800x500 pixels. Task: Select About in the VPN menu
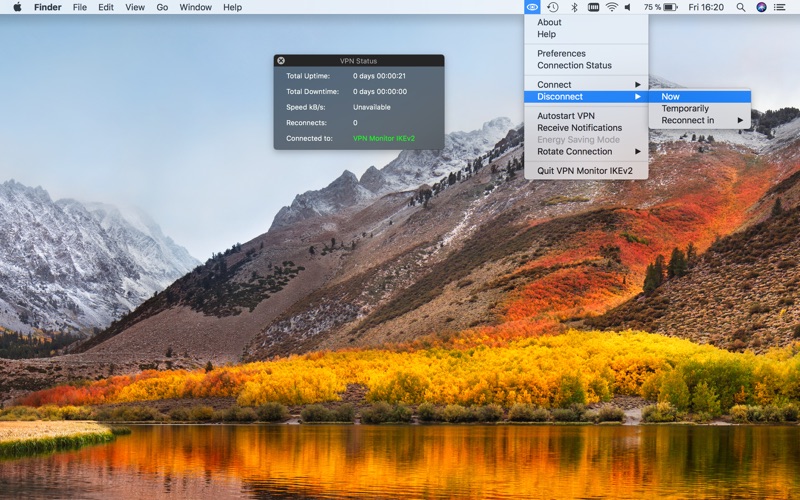pyautogui.click(x=586, y=22)
